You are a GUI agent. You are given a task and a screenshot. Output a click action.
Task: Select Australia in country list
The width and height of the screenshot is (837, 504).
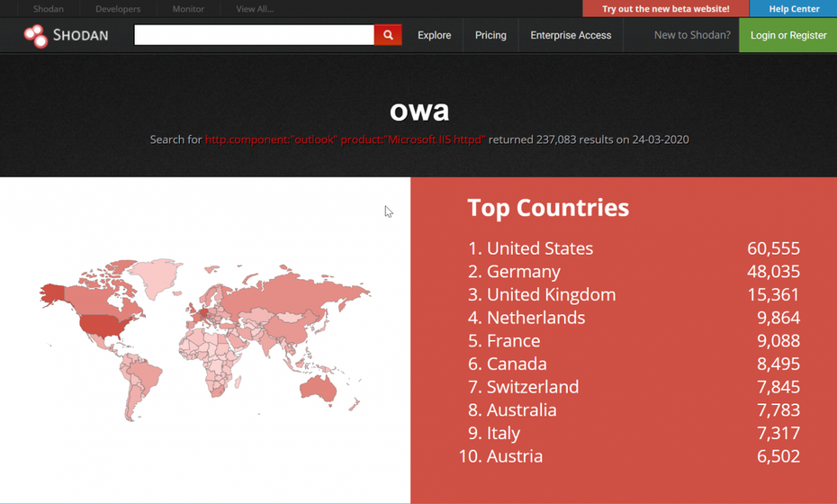click(521, 410)
